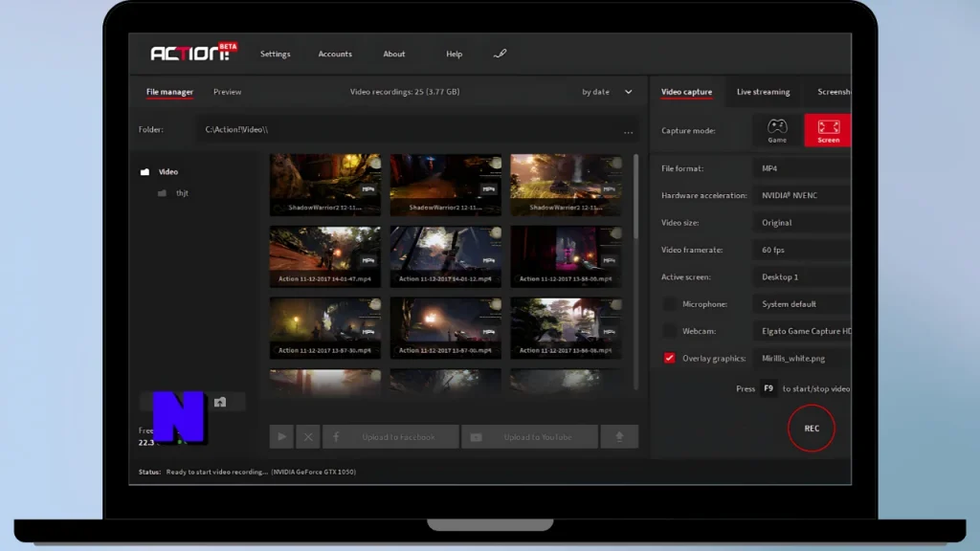Enable the Microphone checkbox
Image resolution: width=980 pixels, height=551 pixels.
tap(669, 304)
